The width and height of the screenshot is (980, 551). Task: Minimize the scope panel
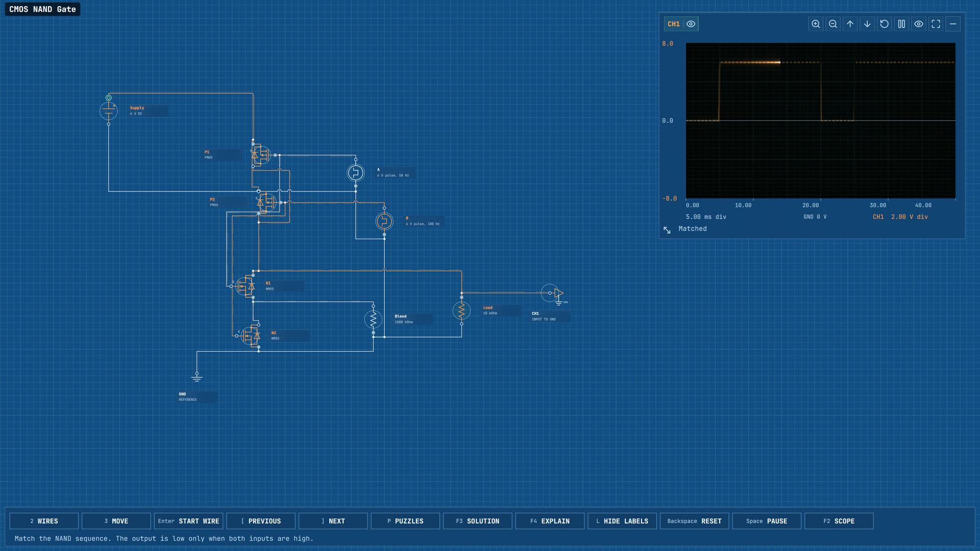pos(953,24)
